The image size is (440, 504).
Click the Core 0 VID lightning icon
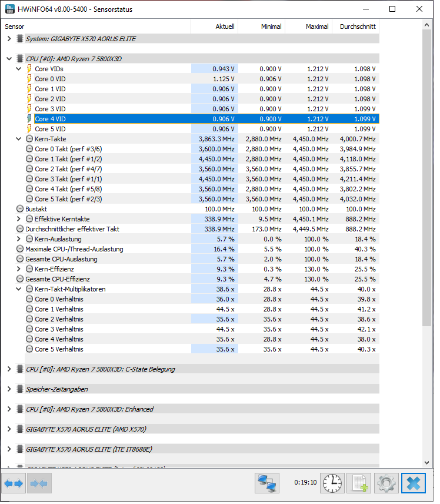tap(29, 79)
